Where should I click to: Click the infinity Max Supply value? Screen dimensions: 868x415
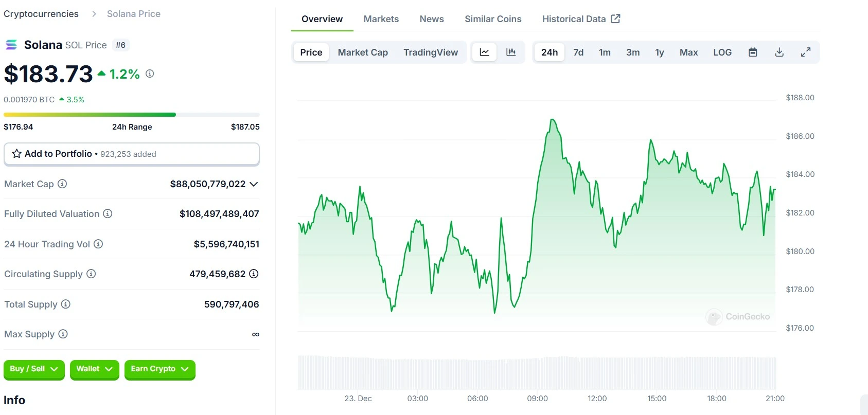[x=255, y=334]
